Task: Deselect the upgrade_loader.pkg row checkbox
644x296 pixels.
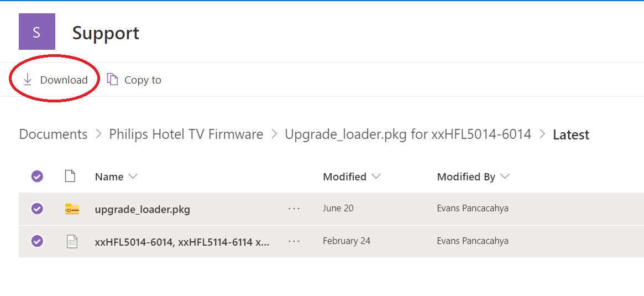Action: tap(37, 209)
